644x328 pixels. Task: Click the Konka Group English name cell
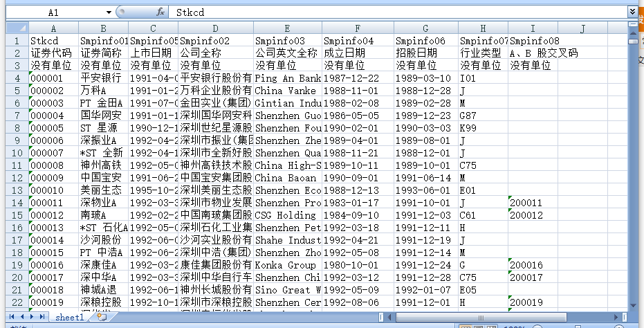point(288,265)
